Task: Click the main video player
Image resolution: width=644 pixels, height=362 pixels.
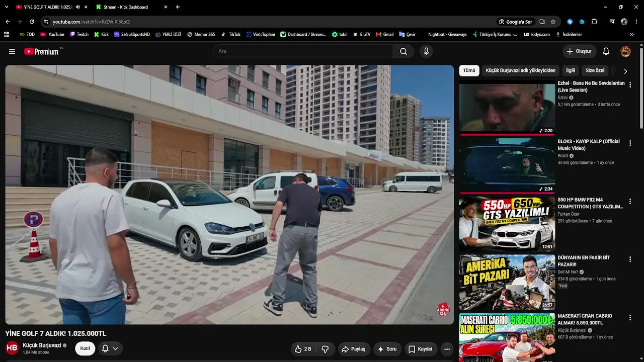Action: coord(229,195)
